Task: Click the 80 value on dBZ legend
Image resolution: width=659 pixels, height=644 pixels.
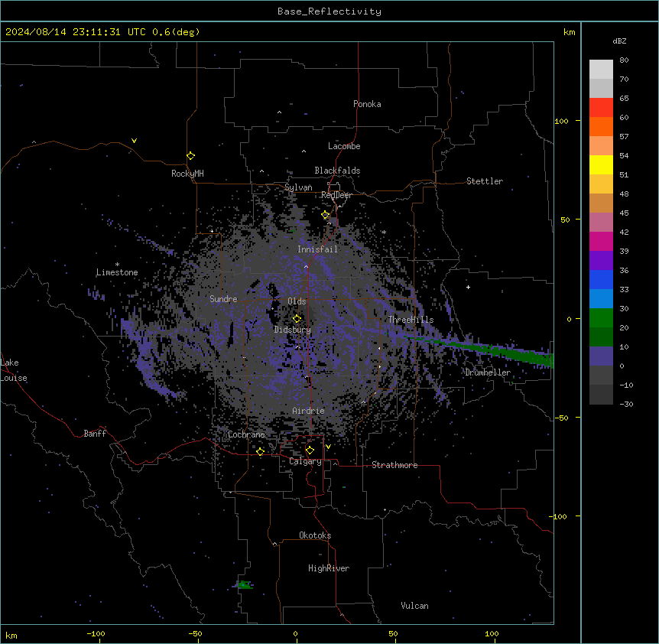Action: coord(624,60)
